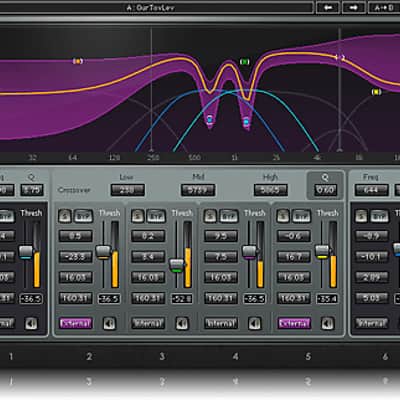Click band 5 Thresh slider handle with yellow marker
This screenshot has height=400, width=400.
tap(322, 252)
